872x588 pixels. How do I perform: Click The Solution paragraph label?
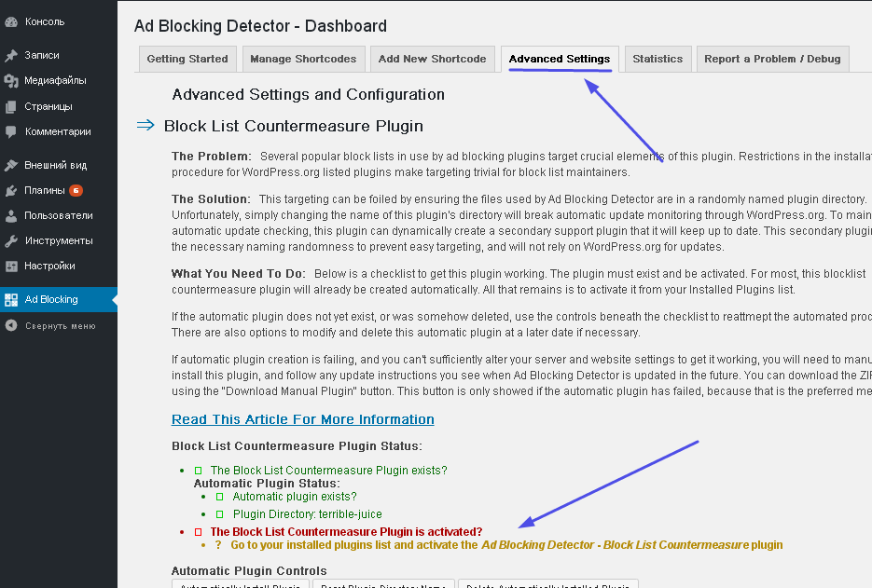tap(212, 199)
